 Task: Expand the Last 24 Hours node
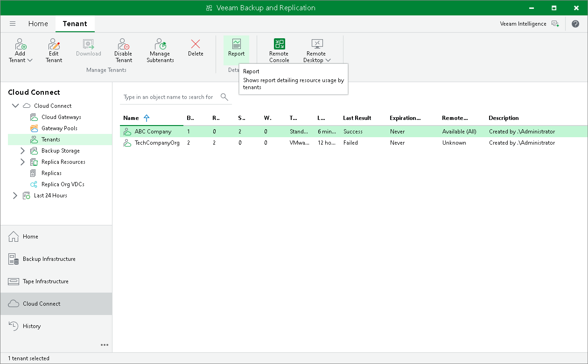15,196
